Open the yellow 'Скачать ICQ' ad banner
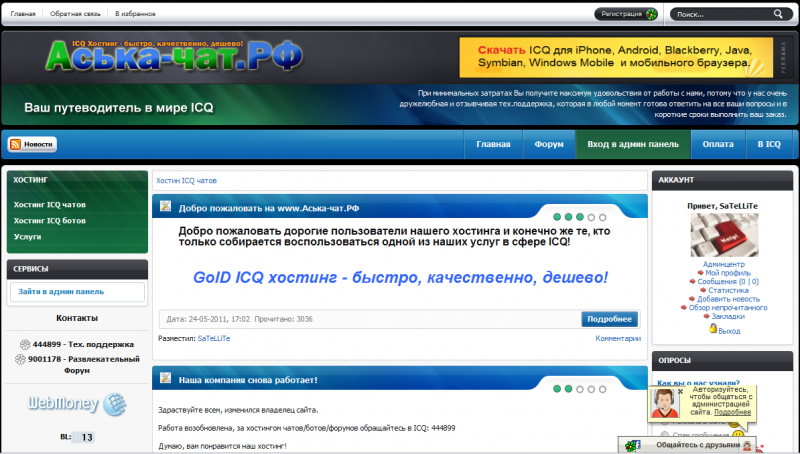Screen dimensions: 800x454 [x=616, y=57]
